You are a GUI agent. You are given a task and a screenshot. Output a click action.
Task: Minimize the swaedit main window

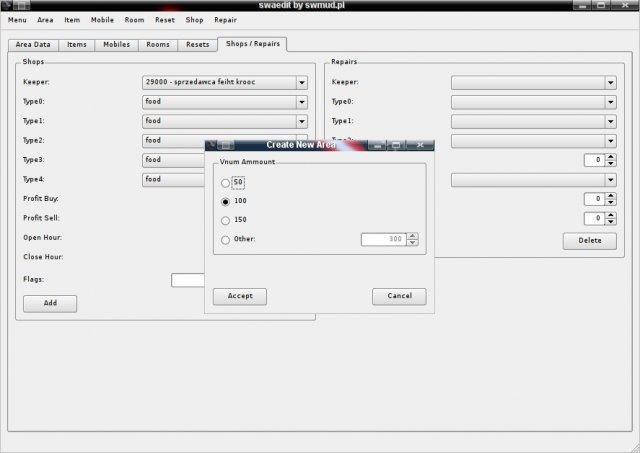(x=582, y=5)
